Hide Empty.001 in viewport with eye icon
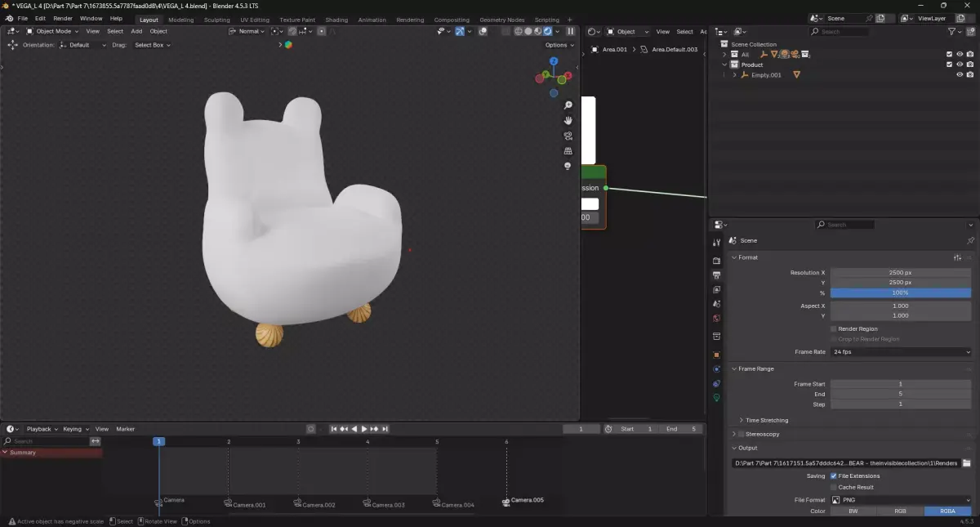Screen dimensions: 980x527 pos(960,74)
